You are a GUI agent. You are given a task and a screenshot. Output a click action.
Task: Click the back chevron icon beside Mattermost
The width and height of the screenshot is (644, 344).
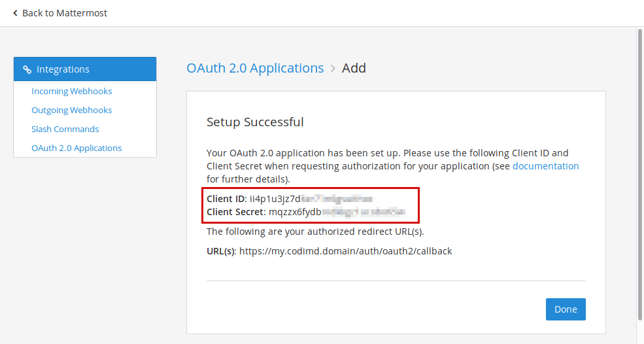[15, 13]
